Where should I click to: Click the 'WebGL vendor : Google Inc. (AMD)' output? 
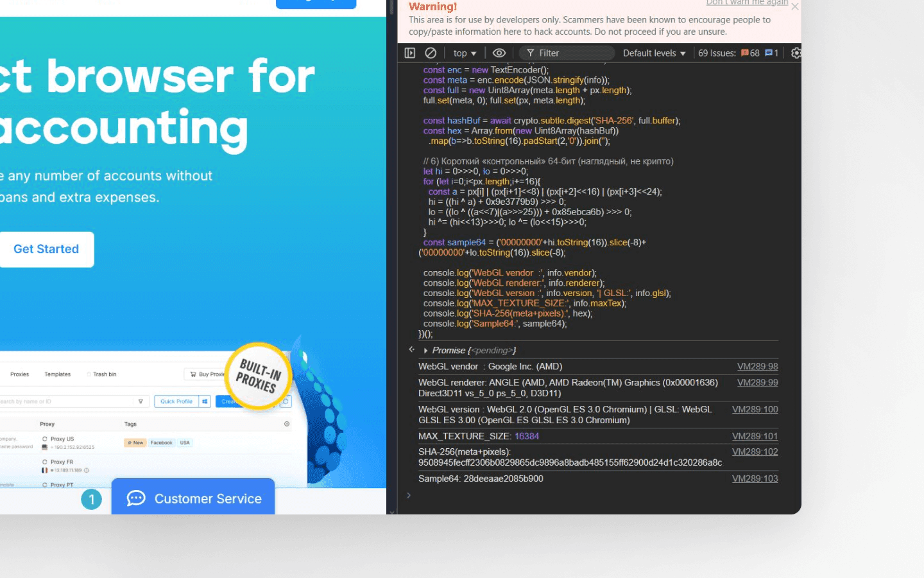pyautogui.click(x=490, y=367)
